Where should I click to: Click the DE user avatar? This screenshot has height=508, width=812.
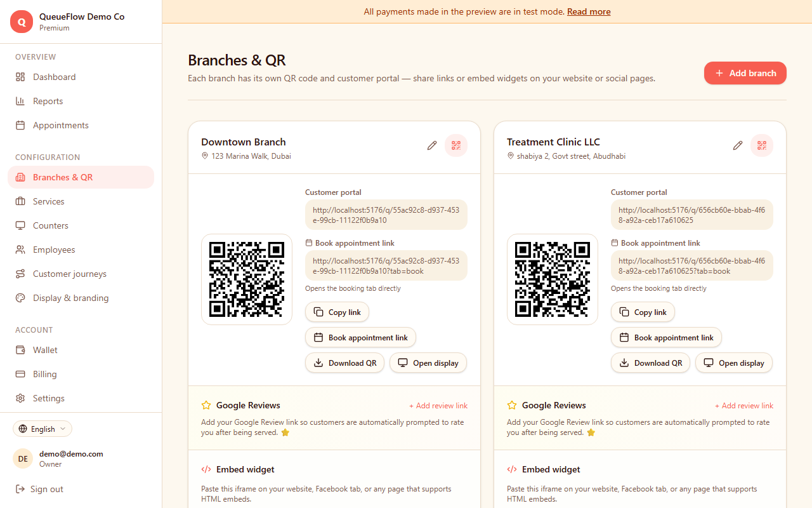[23, 458]
